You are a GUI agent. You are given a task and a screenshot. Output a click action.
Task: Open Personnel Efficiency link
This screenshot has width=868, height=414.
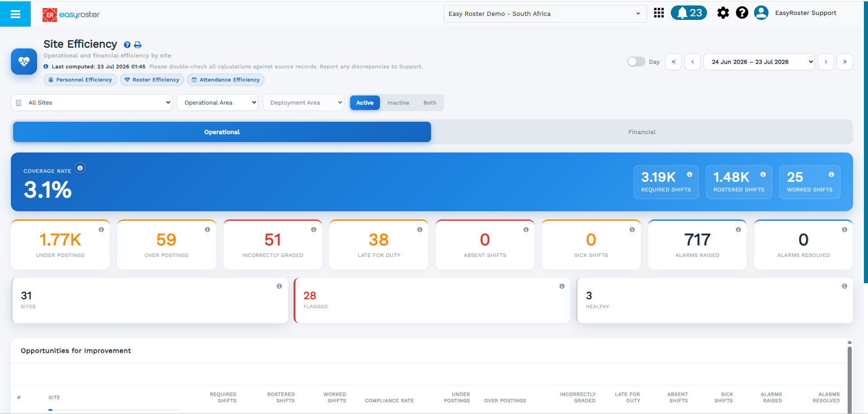tap(80, 80)
